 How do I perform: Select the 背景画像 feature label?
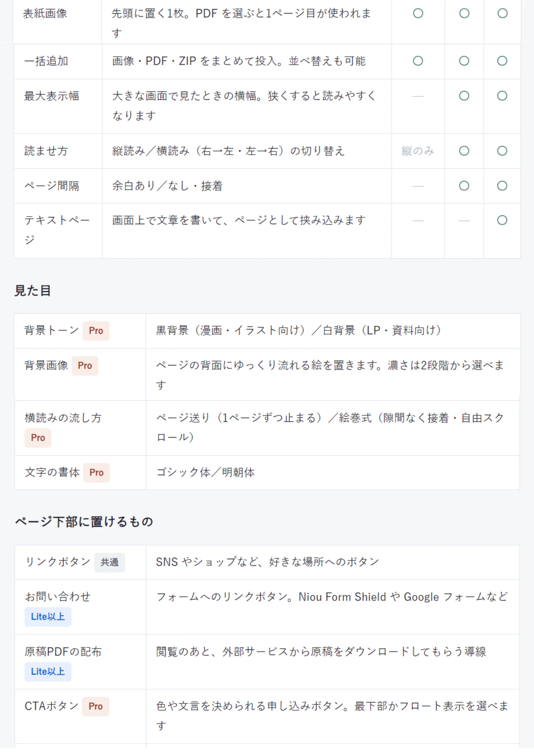tap(46, 365)
